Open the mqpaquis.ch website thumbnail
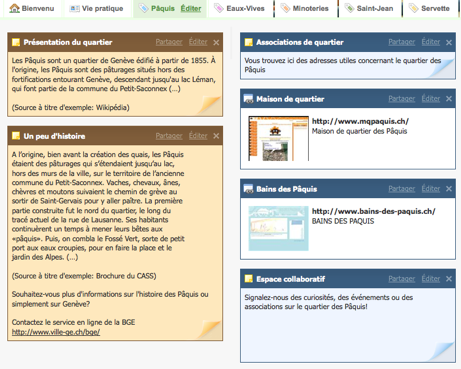The width and height of the screenshot is (461, 369). [278, 138]
